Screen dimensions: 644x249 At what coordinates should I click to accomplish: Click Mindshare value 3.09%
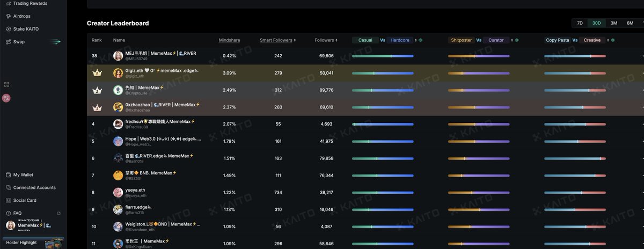point(229,73)
